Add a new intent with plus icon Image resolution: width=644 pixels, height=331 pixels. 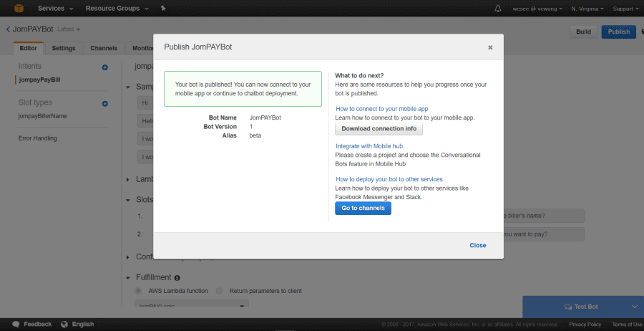(104, 67)
